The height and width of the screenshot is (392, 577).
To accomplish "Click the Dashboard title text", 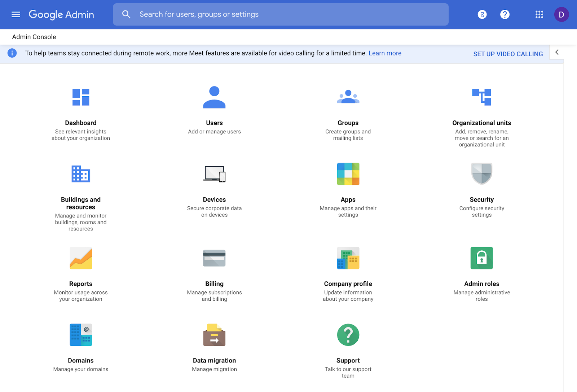I will coord(81,123).
